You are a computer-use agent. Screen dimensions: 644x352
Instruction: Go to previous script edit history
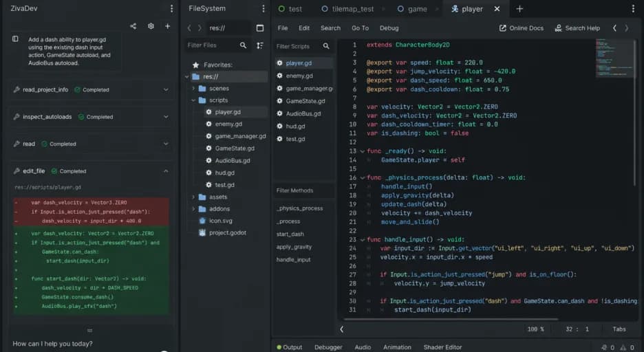click(614, 28)
